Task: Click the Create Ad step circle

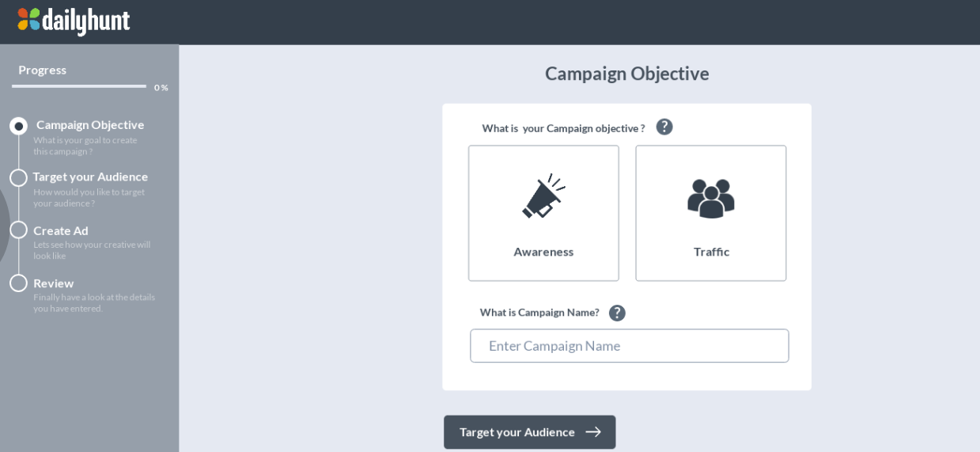Action: [18, 230]
